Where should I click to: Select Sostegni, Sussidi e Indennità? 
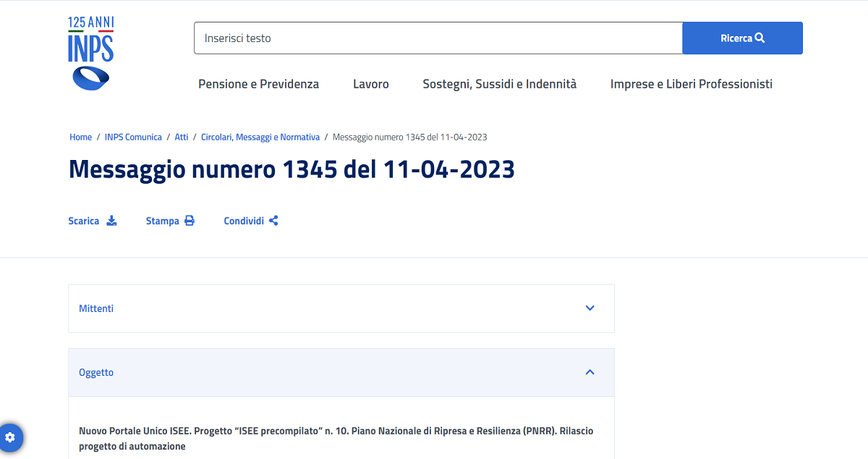coord(499,84)
